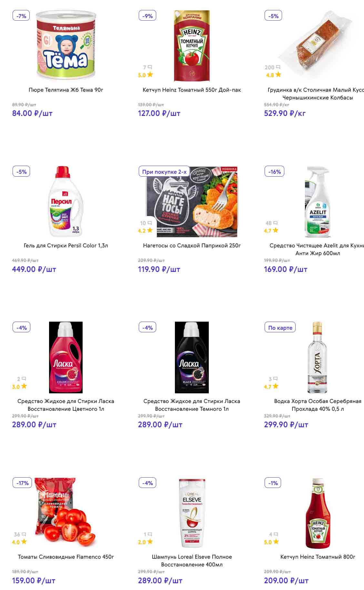This screenshot has width=364, height=590.
Task: Click the reviews comment icon for Elseve shampoo
Action: tap(150, 534)
